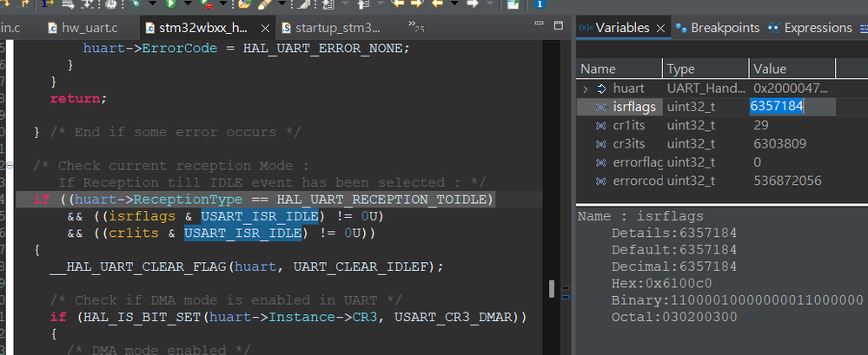Expand the huart variable tree node
The width and height of the screenshot is (868, 355).
pos(585,89)
